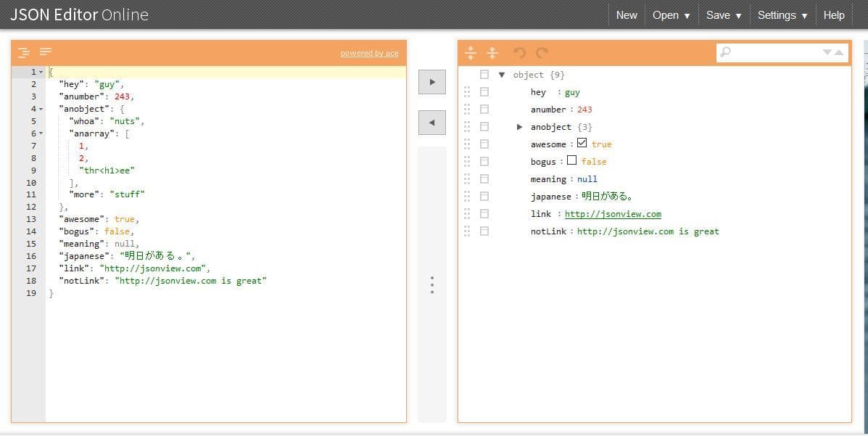Click the previous search result arrow
Image resolution: width=868 pixels, height=436 pixels.
(x=839, y=52)
